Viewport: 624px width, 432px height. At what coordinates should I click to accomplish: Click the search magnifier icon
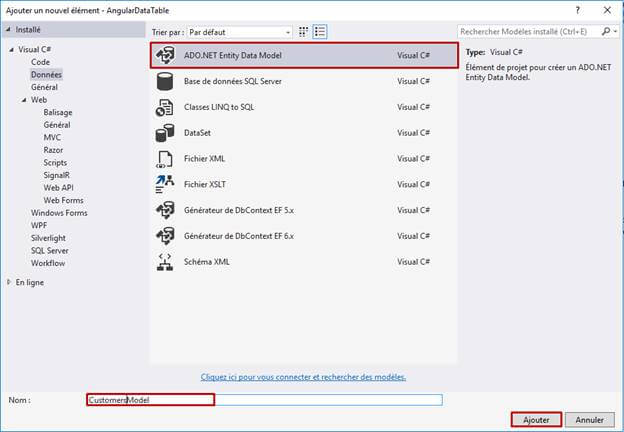(x=606, y=31)
